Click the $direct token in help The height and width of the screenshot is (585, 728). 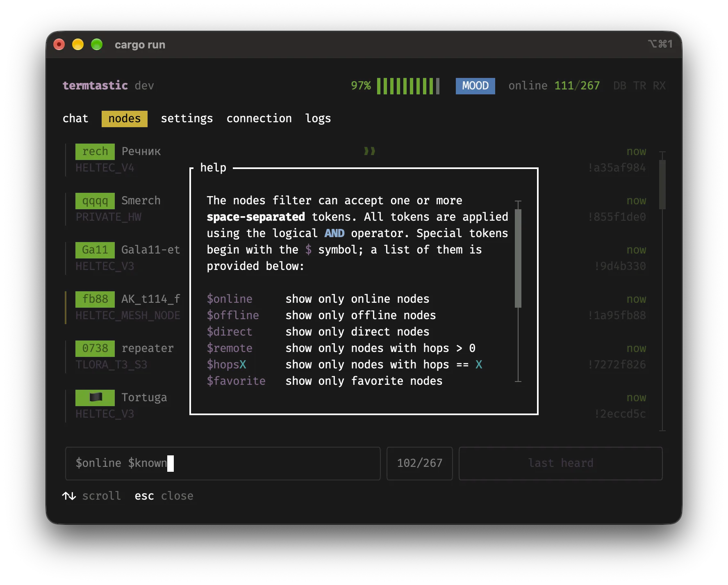click(x=230, y=332)
